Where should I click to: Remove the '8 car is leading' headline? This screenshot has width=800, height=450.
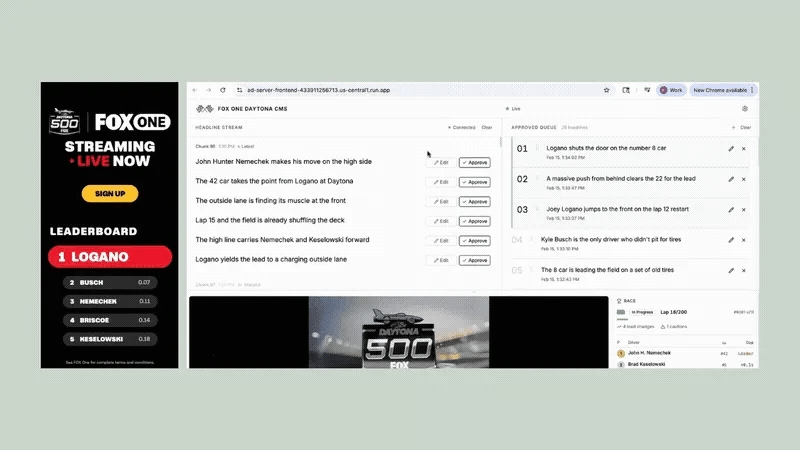click(744, 270)
